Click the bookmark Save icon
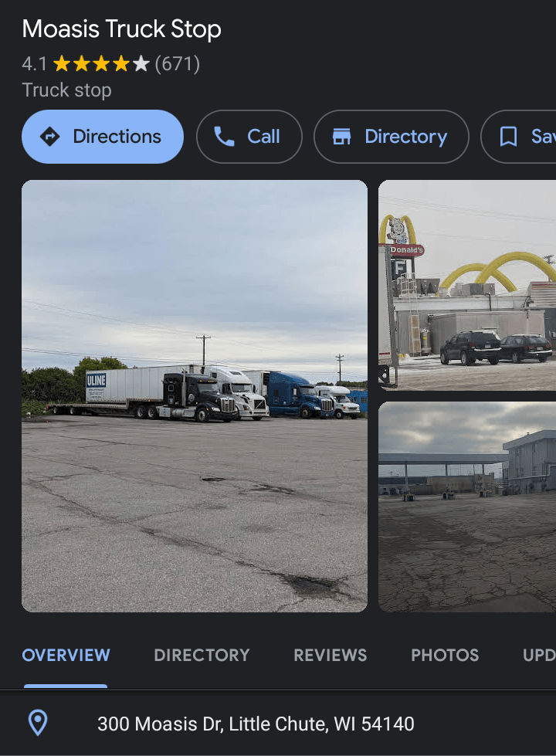The width and height of the screenshot is (556, 756). [x=508, y=137]
